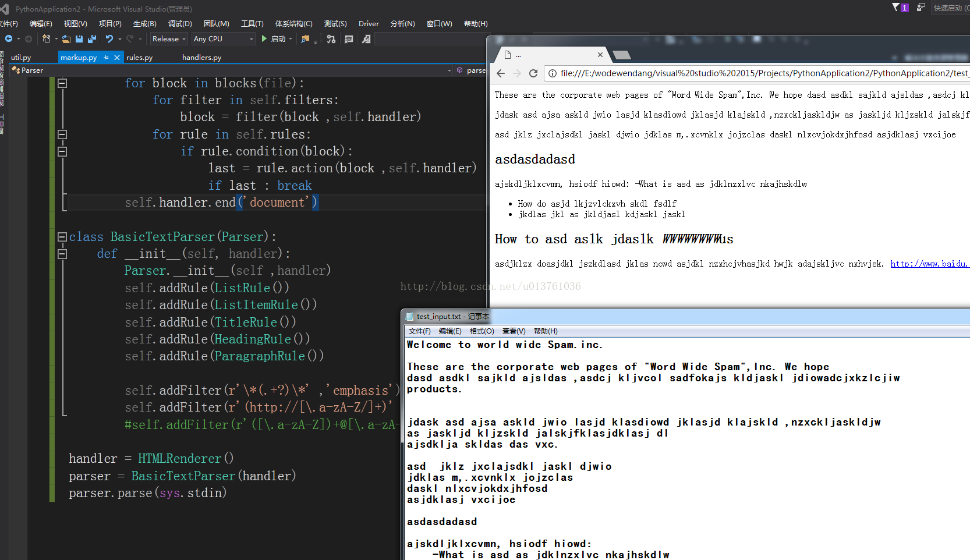
Task: Click the Save All icon
Action: tap(92, 39)
